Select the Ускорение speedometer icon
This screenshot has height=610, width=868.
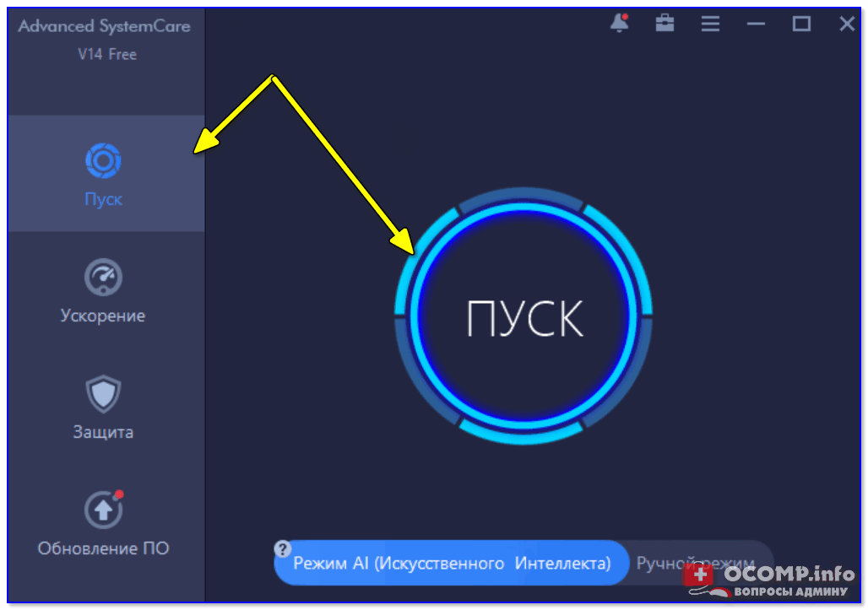pyautogui.click(x=104, y=277)
